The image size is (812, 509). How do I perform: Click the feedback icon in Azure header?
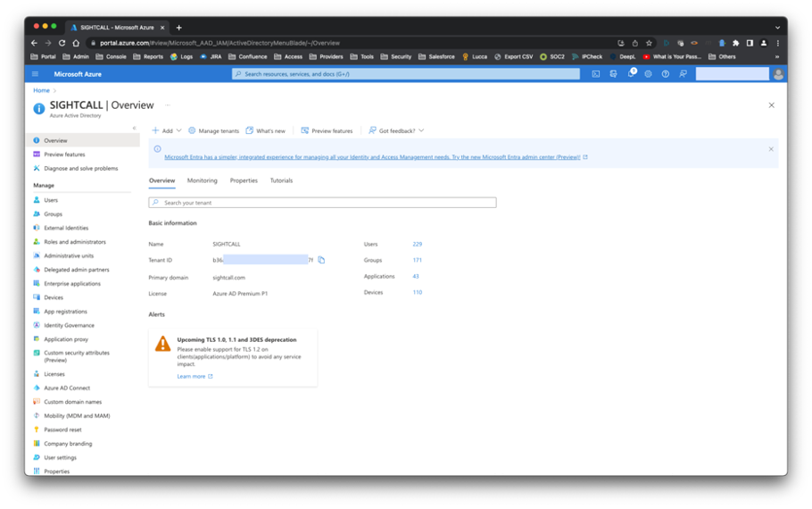pos(683,74)
